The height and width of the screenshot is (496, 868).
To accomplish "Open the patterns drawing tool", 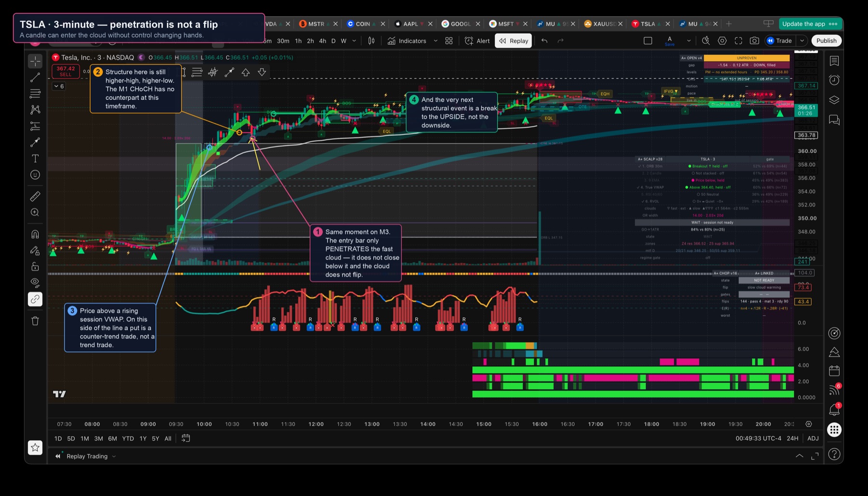I will pyautogui.click(x=35, y=110).
